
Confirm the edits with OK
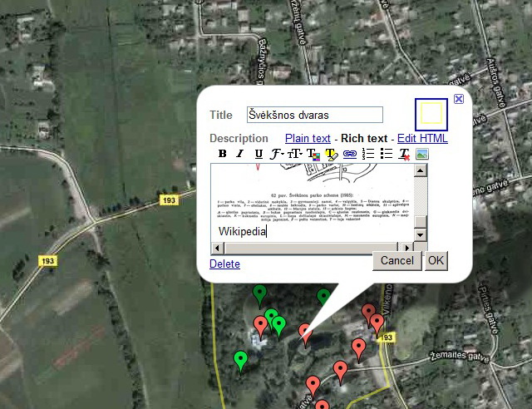coord(436,260)
